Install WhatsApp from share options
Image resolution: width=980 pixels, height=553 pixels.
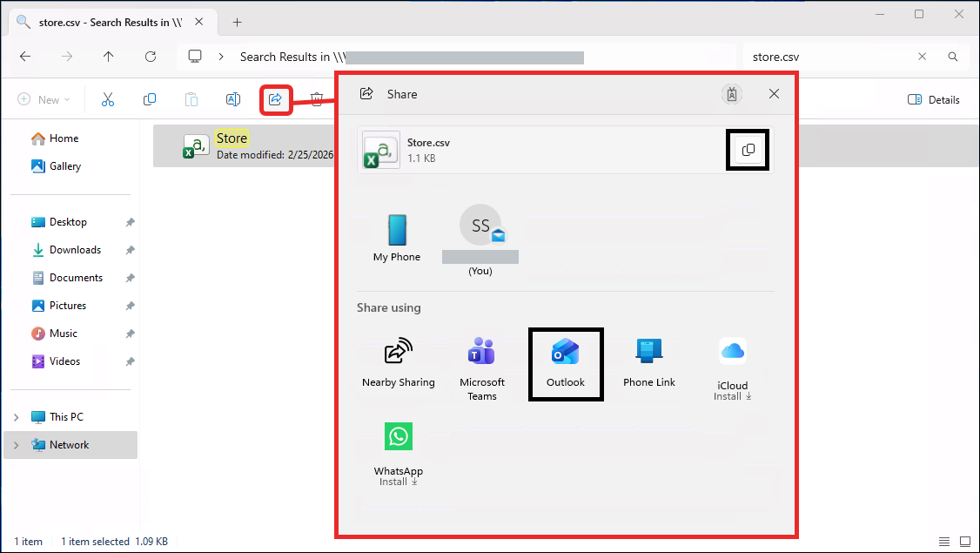coord(398,455)
